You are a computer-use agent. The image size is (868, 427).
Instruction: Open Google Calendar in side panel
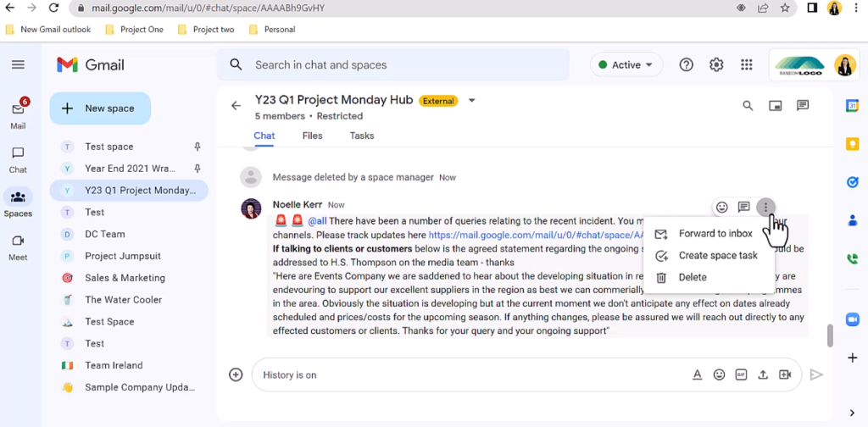pyautogui.click(x=853, y=106)
